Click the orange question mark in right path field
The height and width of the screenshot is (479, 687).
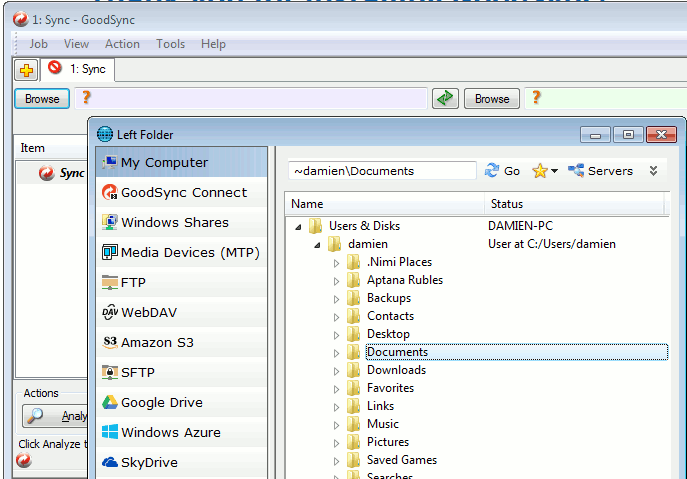tap(536, 97)
